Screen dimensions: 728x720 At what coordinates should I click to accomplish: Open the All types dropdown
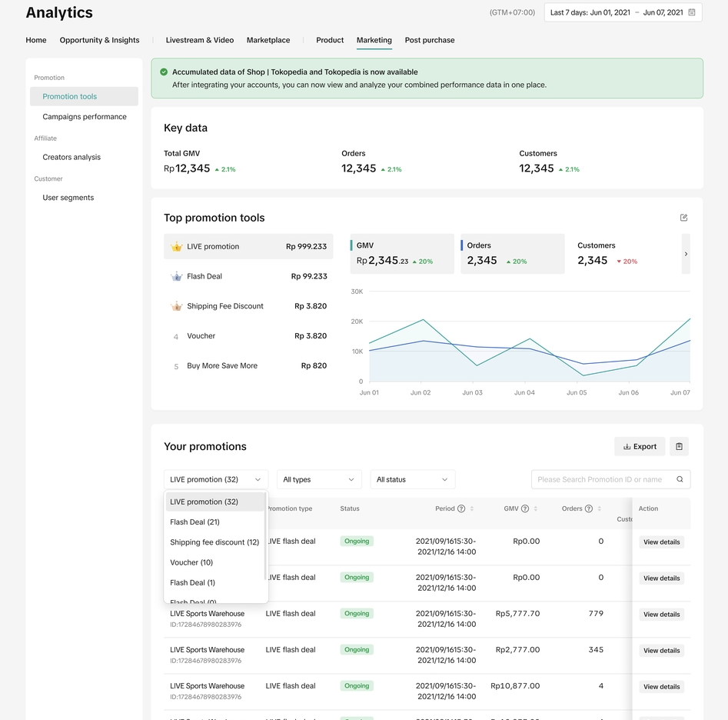(319, 479)
